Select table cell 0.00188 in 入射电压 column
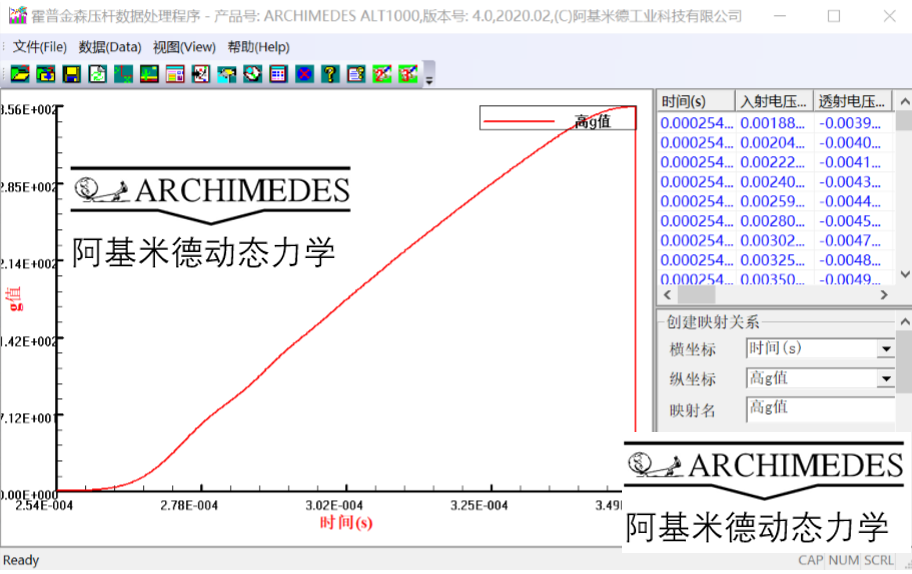 pos(772,123)
